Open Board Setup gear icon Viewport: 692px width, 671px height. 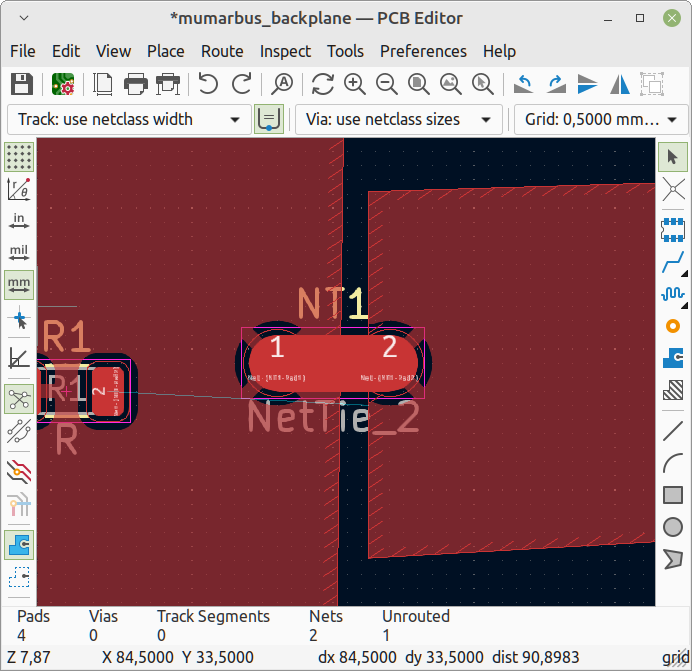[64, 84]
